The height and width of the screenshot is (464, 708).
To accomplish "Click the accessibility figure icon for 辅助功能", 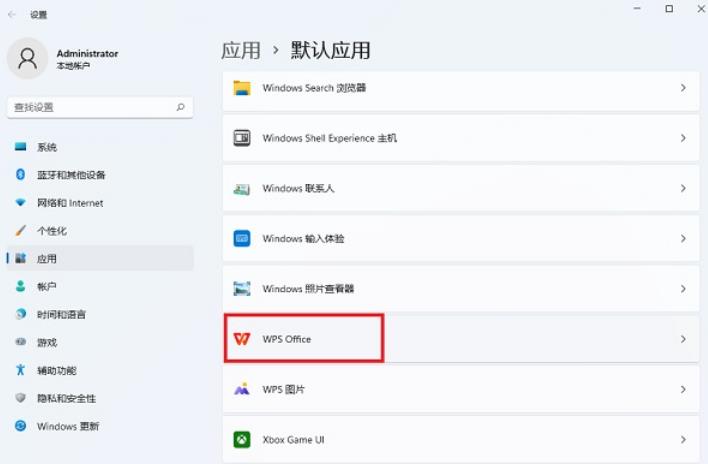I will pos(20,370).
